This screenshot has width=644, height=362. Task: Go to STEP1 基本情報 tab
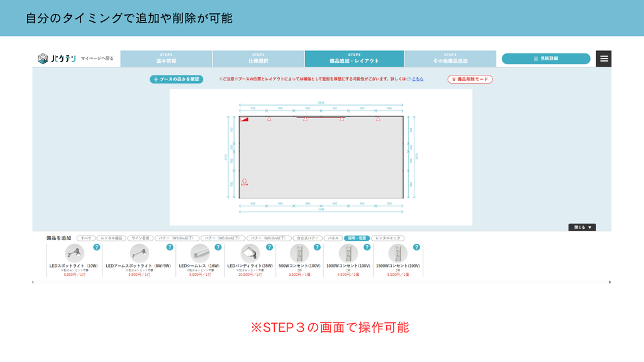pyautogui.click(x=166, y=58)
